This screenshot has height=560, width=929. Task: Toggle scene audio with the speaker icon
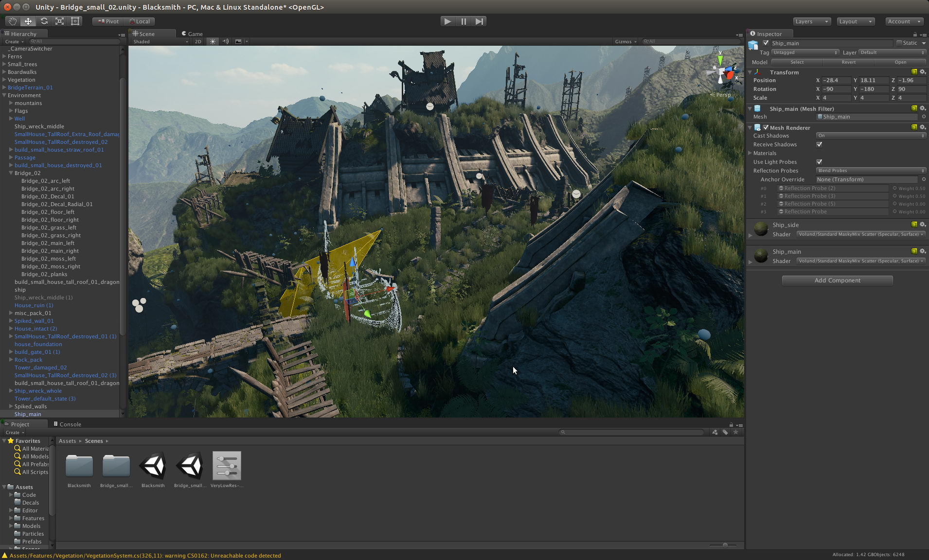(226, 41)
